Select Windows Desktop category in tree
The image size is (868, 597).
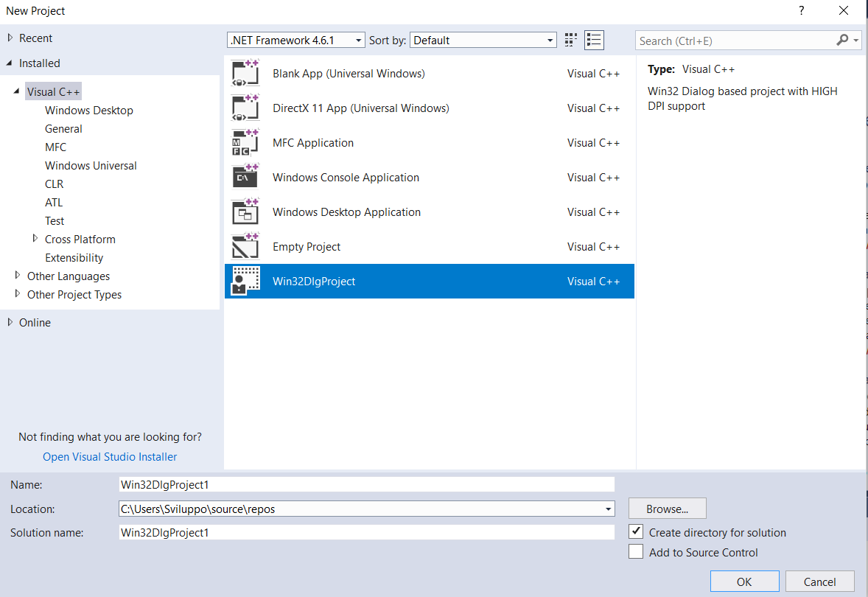tap(89, 111)
